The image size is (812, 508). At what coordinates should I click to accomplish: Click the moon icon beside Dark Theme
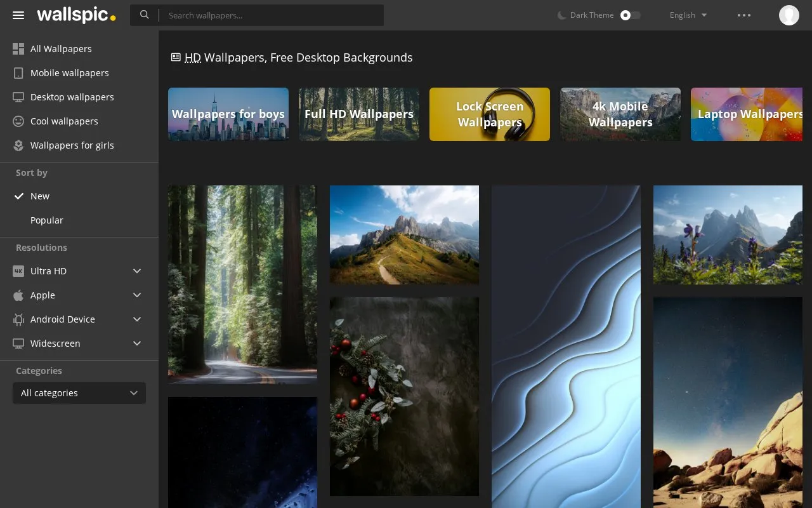point(561,15)
